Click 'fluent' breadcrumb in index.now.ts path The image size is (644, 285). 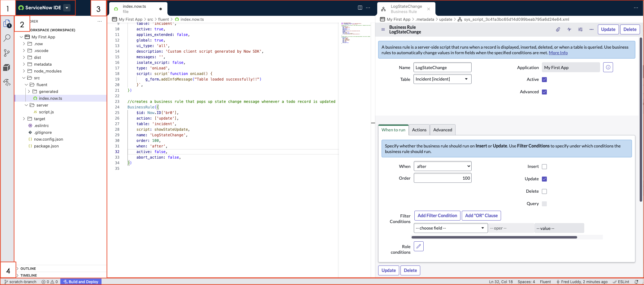coord(163,19)
